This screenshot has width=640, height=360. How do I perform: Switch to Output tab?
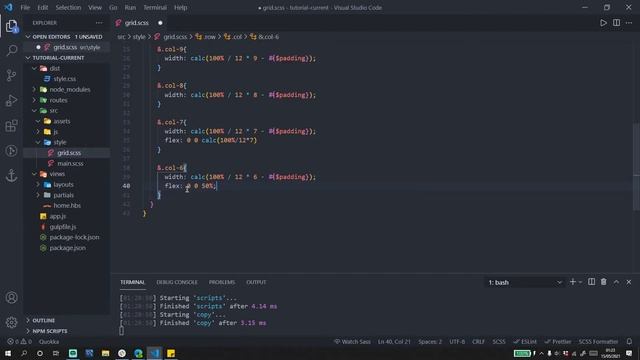coord(256,282)
